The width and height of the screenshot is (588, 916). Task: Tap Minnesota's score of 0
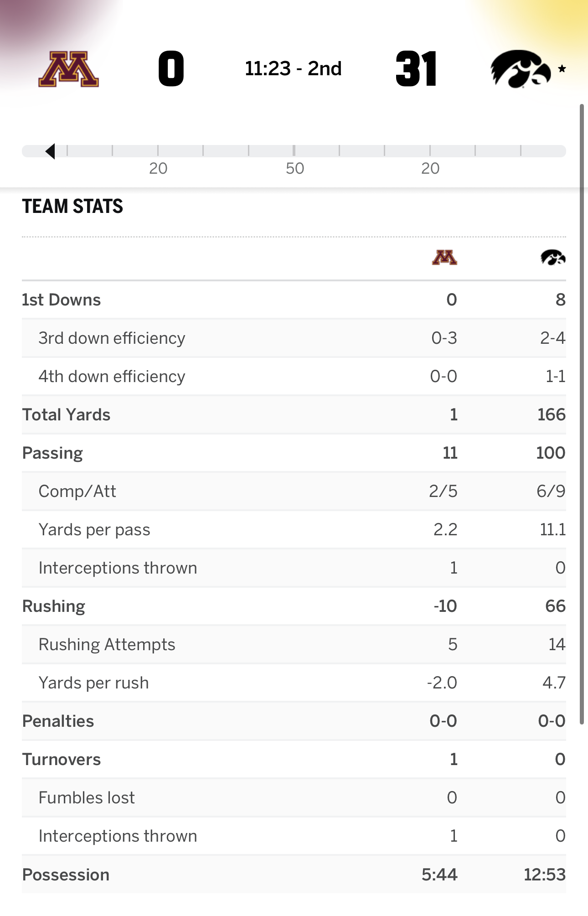(171, 69)
